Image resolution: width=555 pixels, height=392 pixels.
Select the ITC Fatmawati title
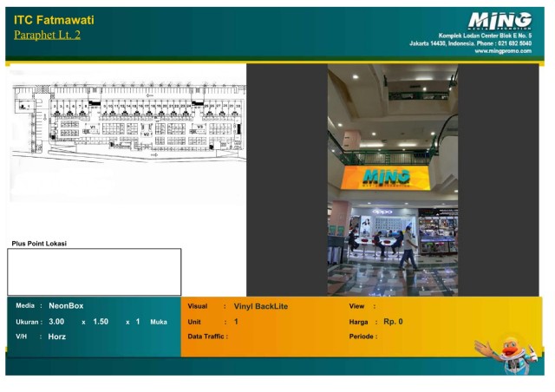point(54,20)
